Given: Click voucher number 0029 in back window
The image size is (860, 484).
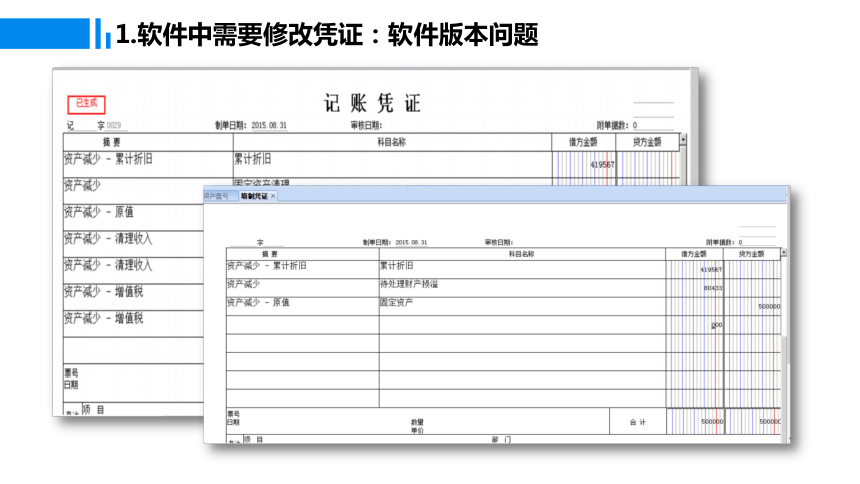Looking at the screenshot, I should pos(114,126).
